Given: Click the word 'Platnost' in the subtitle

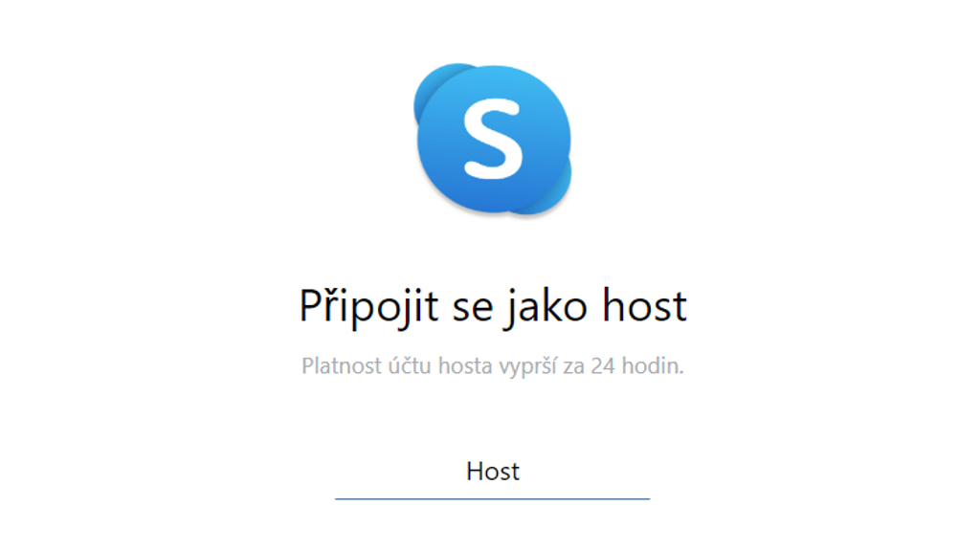Looking at the screenshot, I should pyautogui.click(x=342, y=365).
